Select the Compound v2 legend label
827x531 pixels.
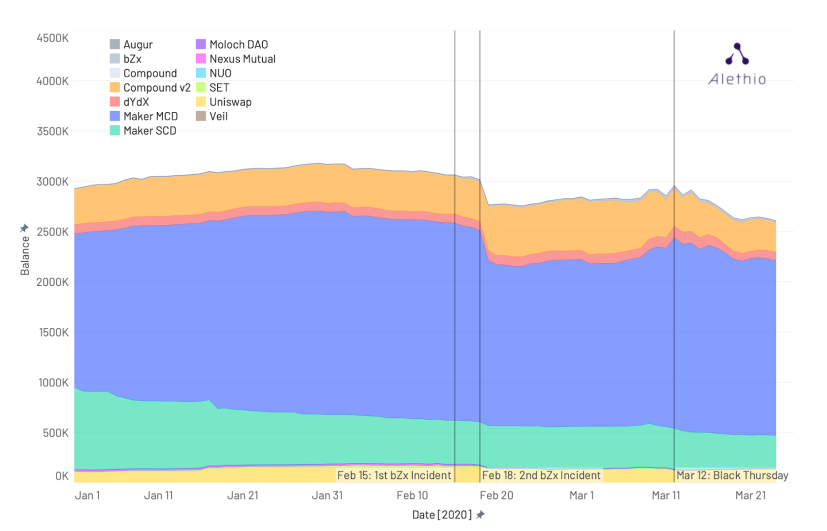[x=157, y=88]
